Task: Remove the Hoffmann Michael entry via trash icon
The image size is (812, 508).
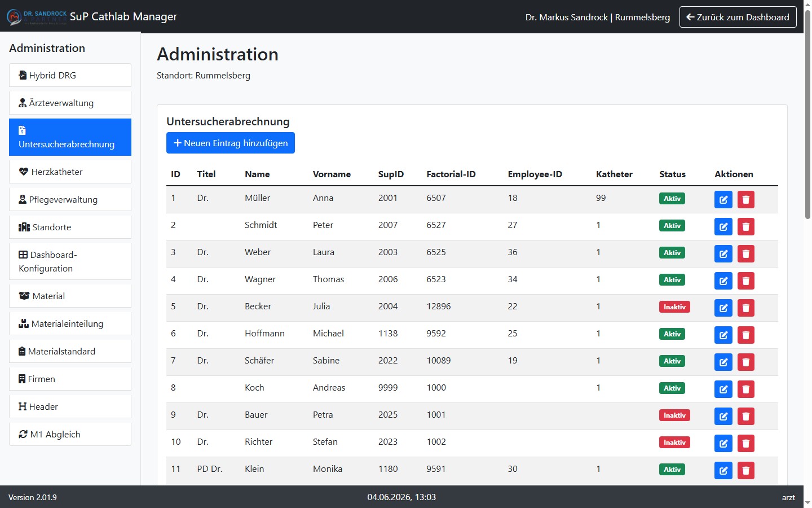Action: (x=745, y=335)
